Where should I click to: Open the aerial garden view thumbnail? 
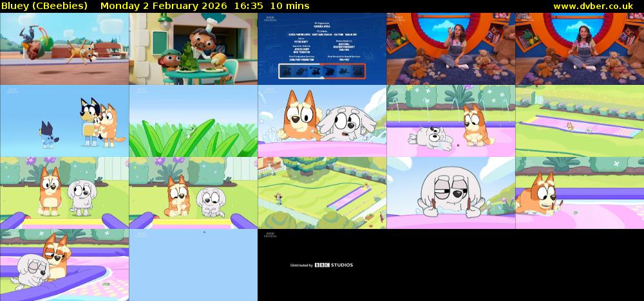click(322, 193)
